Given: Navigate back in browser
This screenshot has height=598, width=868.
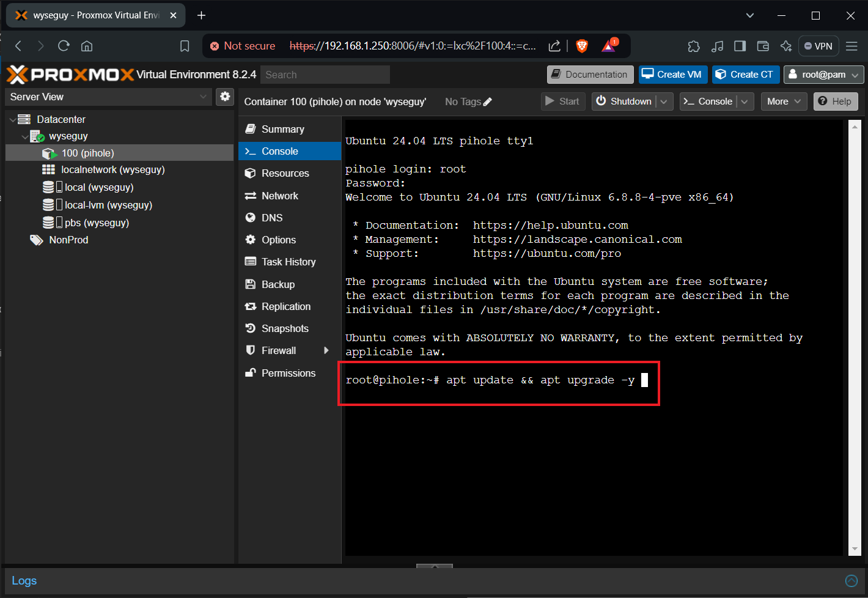Looking at the screenshot, I should (x=18, y=46).
